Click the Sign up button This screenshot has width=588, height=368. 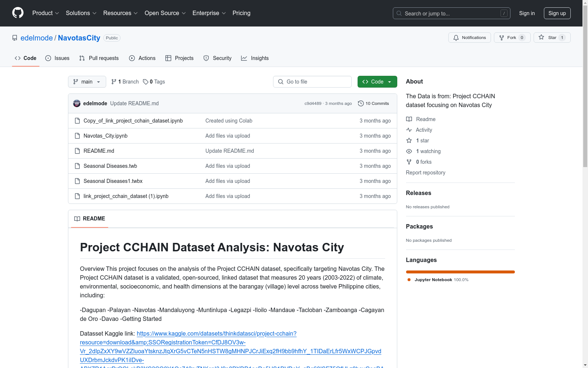pos(557,13)
